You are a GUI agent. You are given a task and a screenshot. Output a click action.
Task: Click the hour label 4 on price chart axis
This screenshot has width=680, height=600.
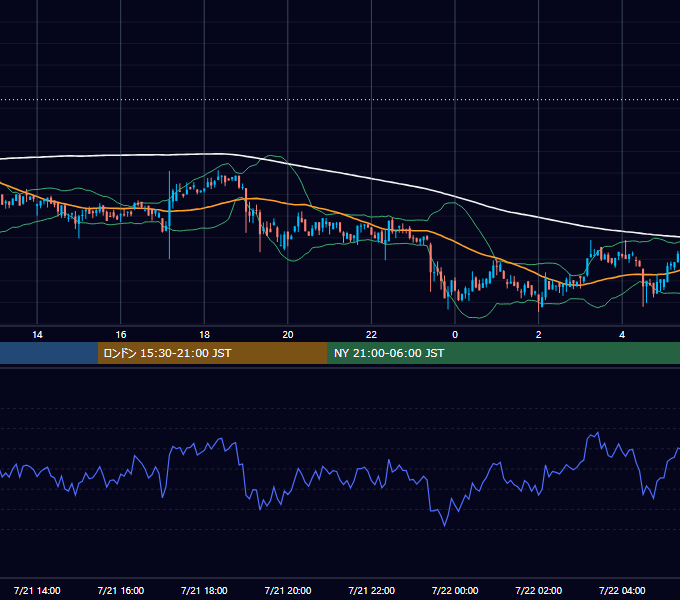622,335
